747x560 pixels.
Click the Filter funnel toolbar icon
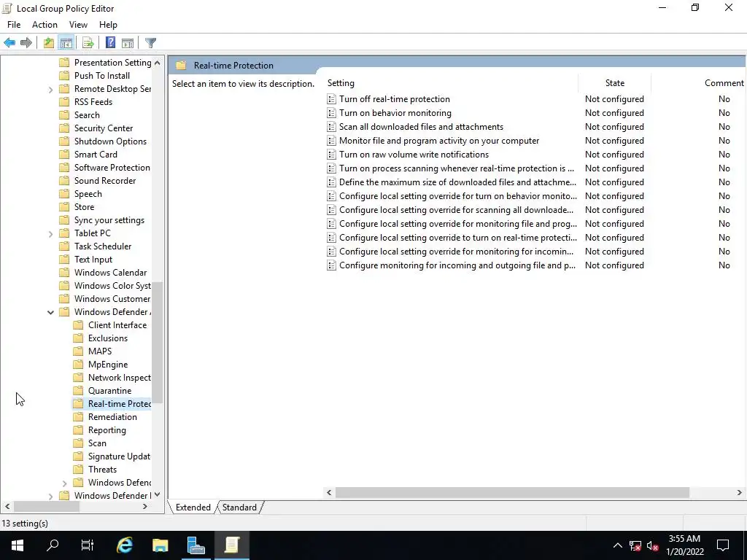[x=150, y=43]
